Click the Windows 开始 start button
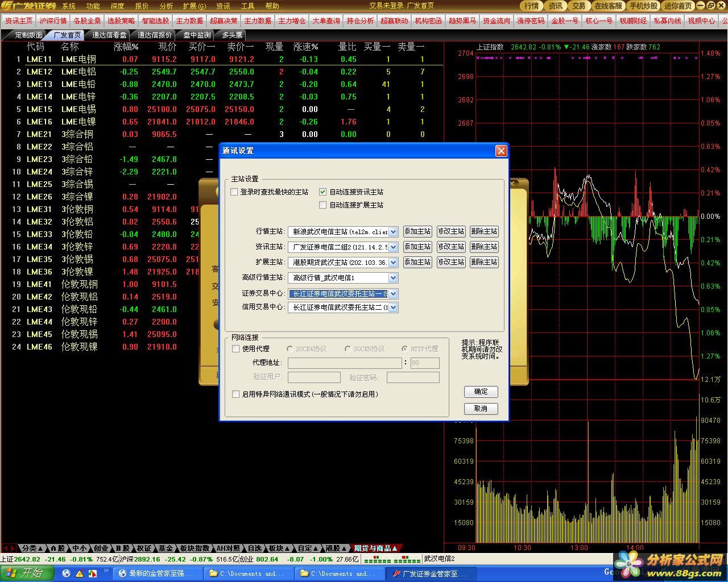Viewport: 728px width, 582px height. point(27,573)
